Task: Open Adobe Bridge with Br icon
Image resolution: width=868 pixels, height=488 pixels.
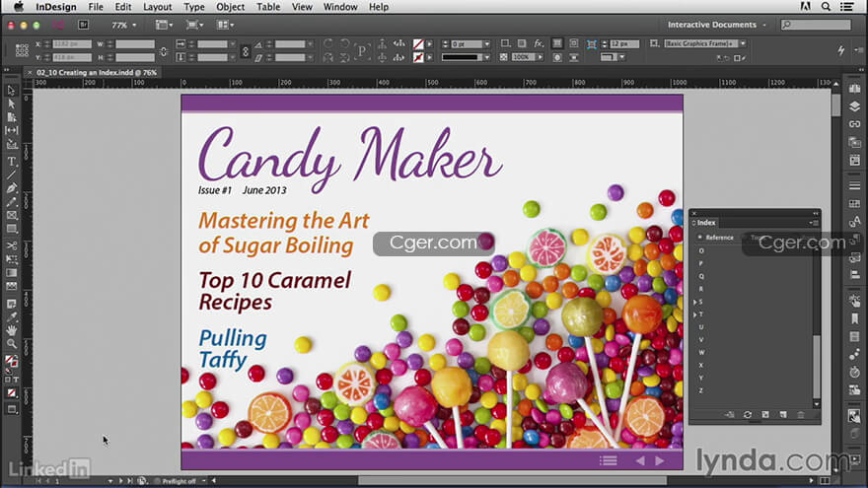Action: coord(83,25)
